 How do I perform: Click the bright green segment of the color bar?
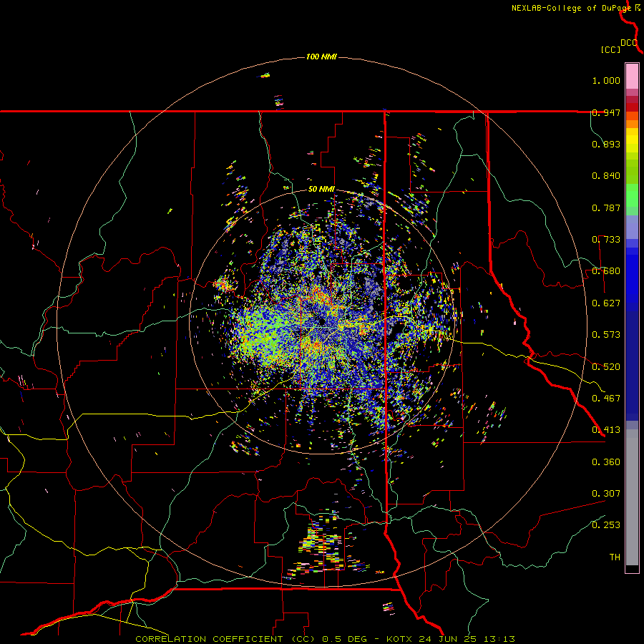point(632,195)
